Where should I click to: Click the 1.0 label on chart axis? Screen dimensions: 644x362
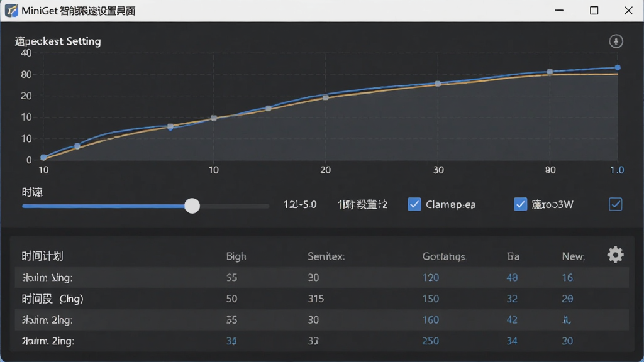click(x=617, y=170)
